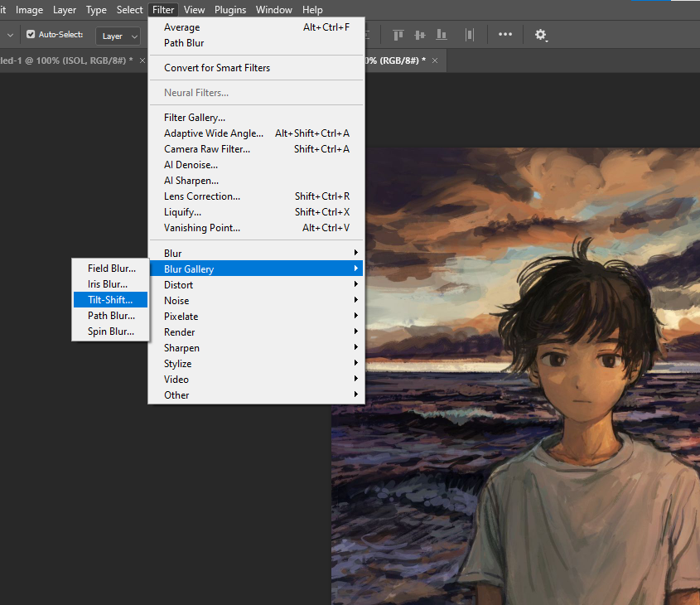Image resolution: width=700 pixels, height=605 pixels.
Task: Click the distribute vertically icon
Action: point(470,35)
